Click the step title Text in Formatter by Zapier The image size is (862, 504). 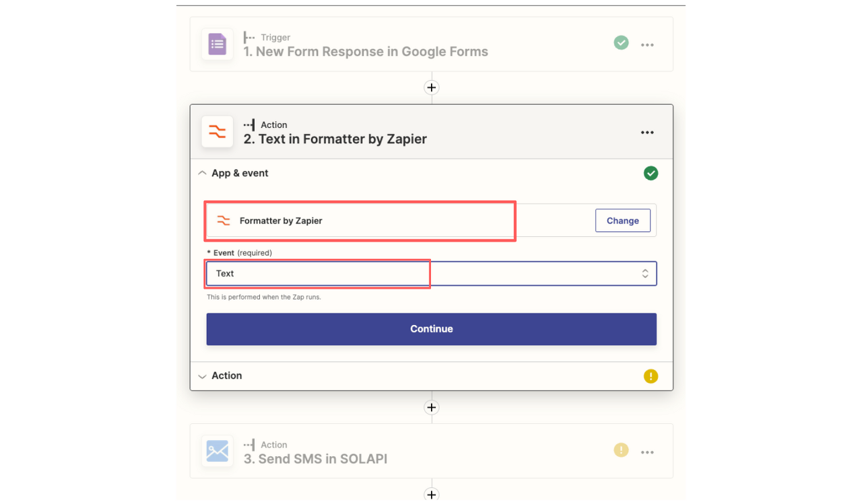335,139
